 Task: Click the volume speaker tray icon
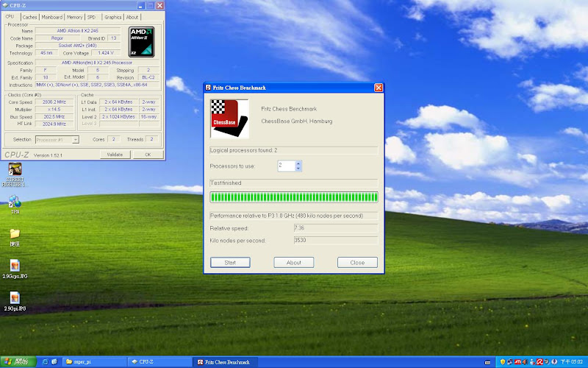pos(525,362)
